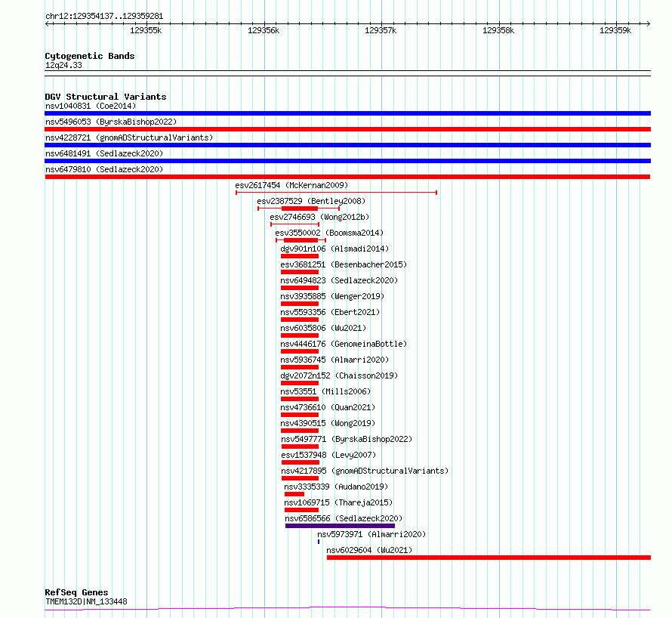Open the nsv6035806 (Wu2021) variant
The image size is (672, 618).
coord(323,328)
